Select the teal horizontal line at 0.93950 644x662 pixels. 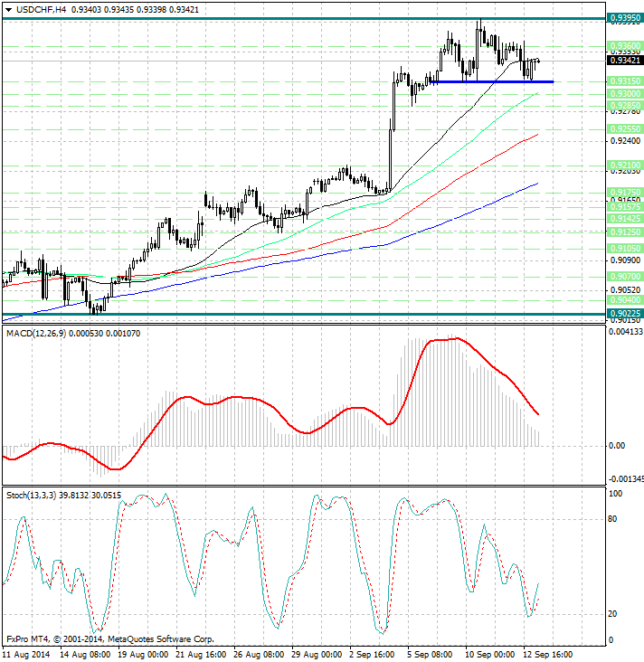(304, 19)
